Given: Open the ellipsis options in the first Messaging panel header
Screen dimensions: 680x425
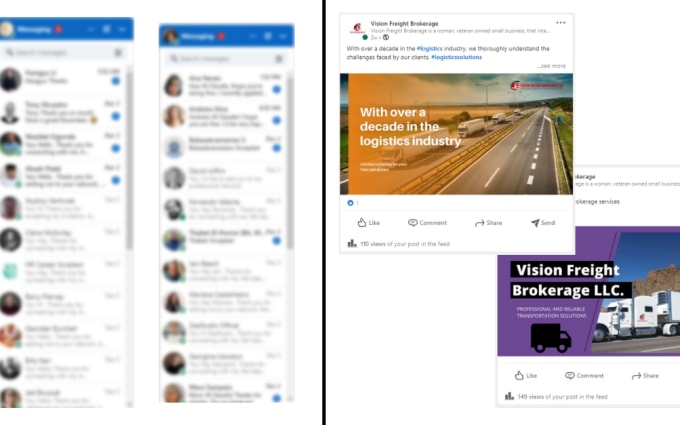Looking at the screenshot, I should [91, 29].
